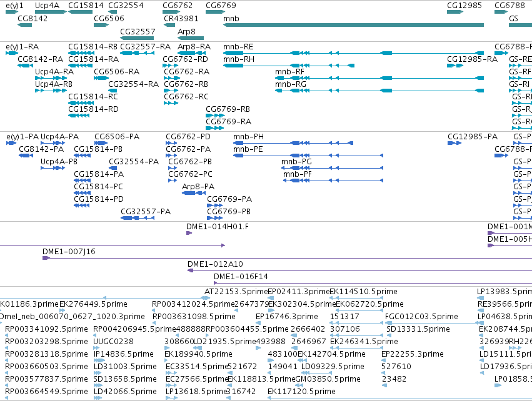Select the CG15814-RD transcript label
The width and height of the screenshot is (532, 401).
coord(93,109)
